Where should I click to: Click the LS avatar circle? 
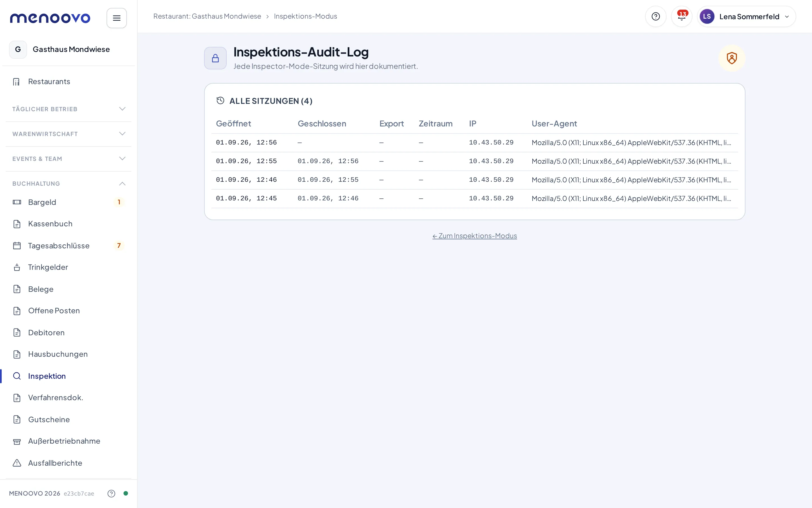[707, 16]
